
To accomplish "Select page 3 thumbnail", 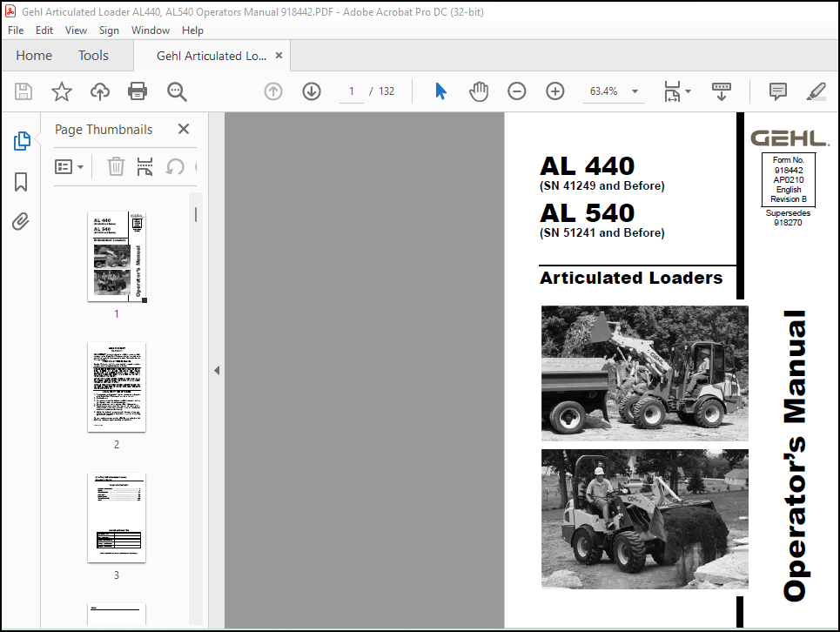I will coord(117,518).
